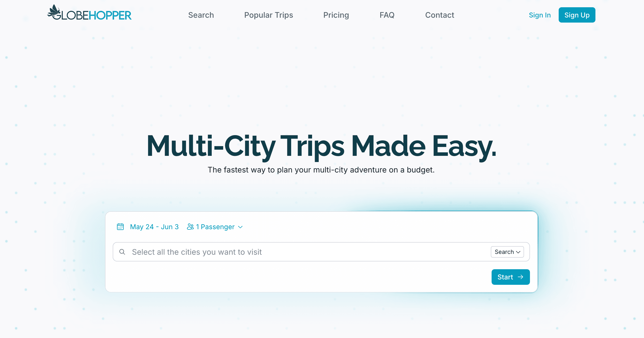Click the Sign In link

click(x=540, y=15)
